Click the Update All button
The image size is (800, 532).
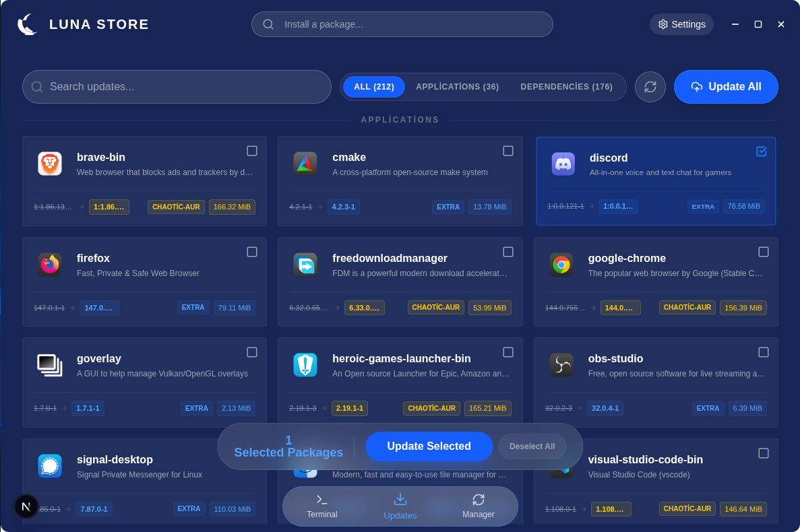[725, 87]
